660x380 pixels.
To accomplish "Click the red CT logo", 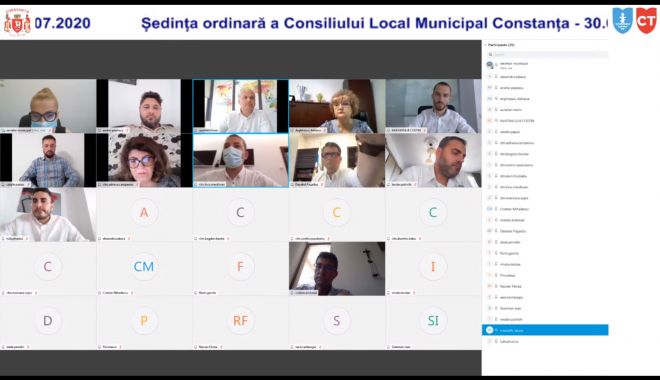I will (x=646, y=21).
